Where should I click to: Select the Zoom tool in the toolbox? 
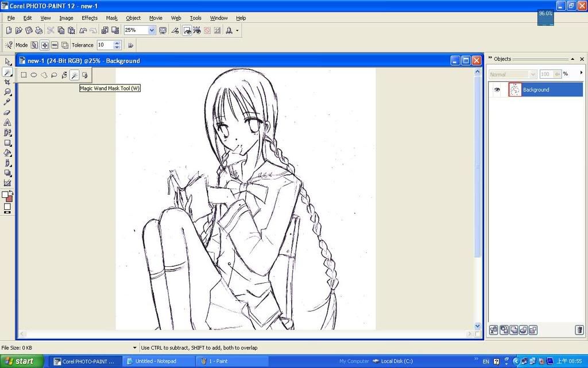coord(7,93)
